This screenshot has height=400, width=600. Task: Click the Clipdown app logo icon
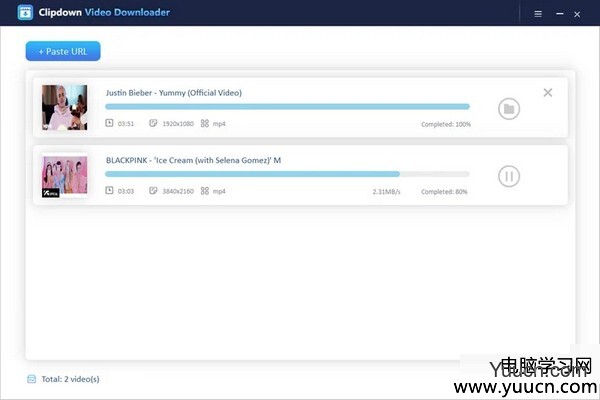tap(25, 13)
